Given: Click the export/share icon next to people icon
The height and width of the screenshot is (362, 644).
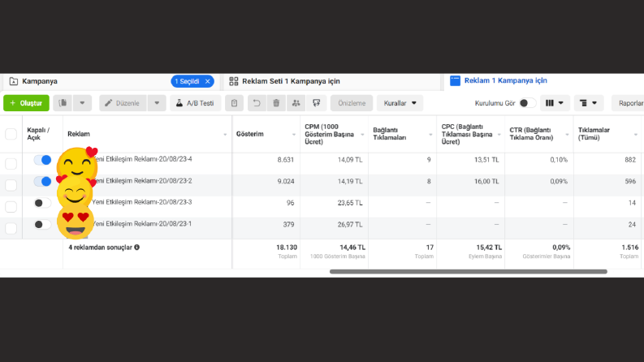Looking at the screenshot, I should click(316, 103).
